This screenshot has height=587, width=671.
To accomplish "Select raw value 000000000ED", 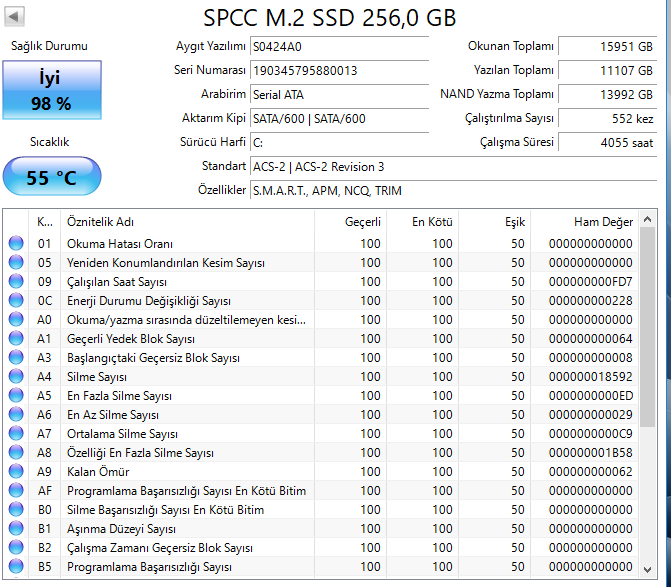I will pyautogui.click(x=591, y=396).
